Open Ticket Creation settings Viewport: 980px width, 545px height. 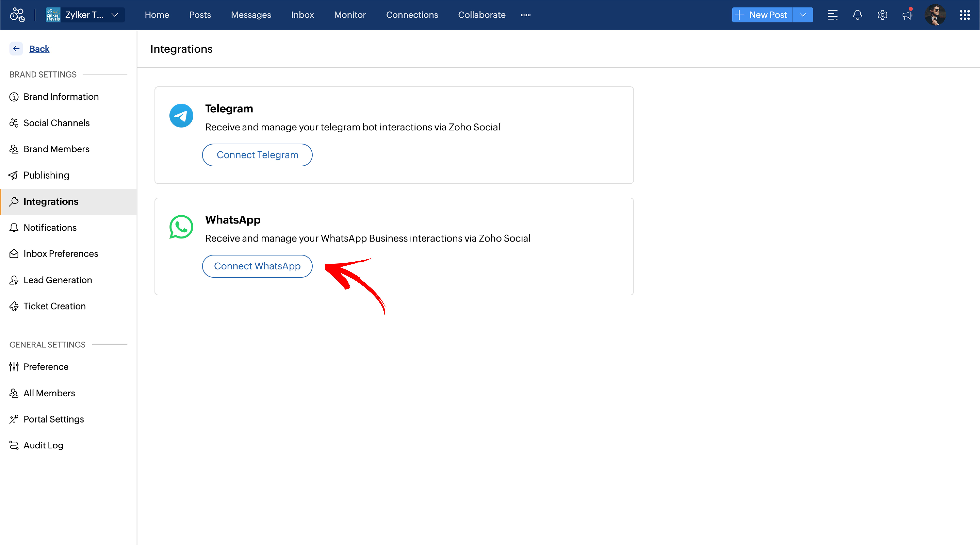(68, 306)
